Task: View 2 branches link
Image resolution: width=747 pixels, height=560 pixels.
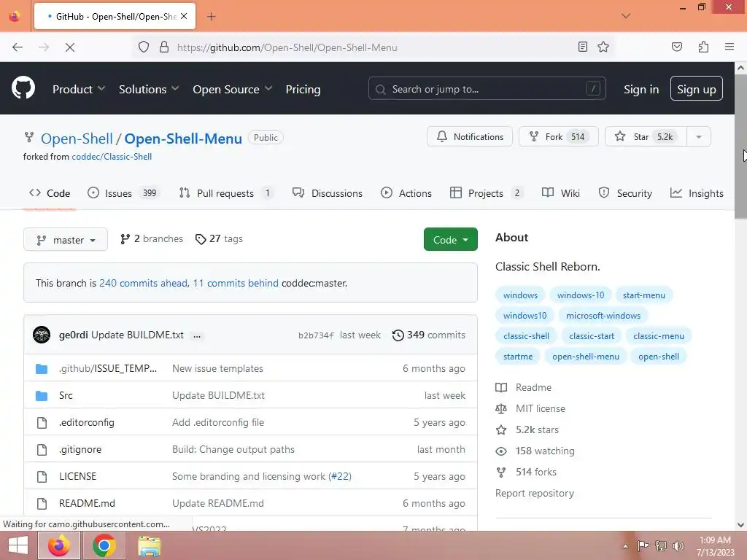Action: click(x=152, y=238)
